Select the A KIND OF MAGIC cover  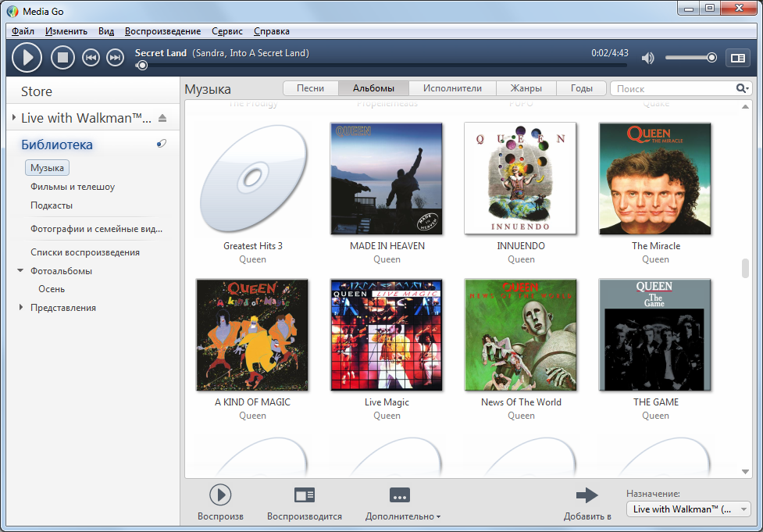(252, 335)
